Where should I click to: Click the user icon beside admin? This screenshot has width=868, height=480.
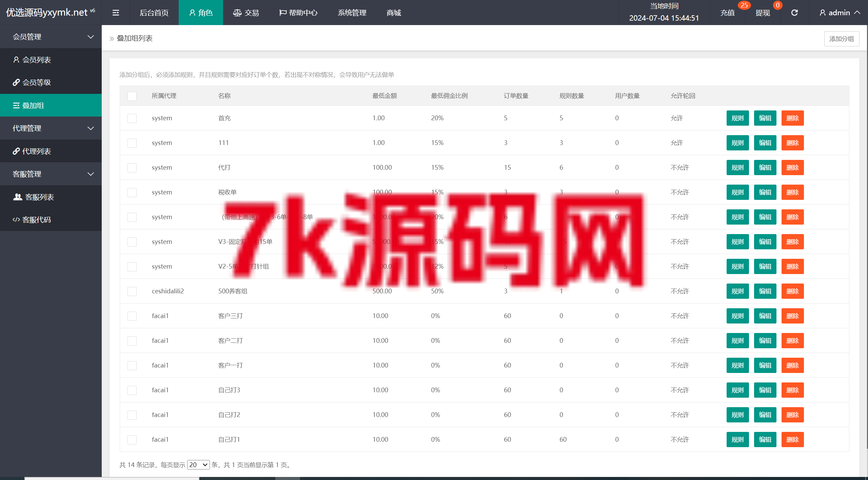[822, 13]
